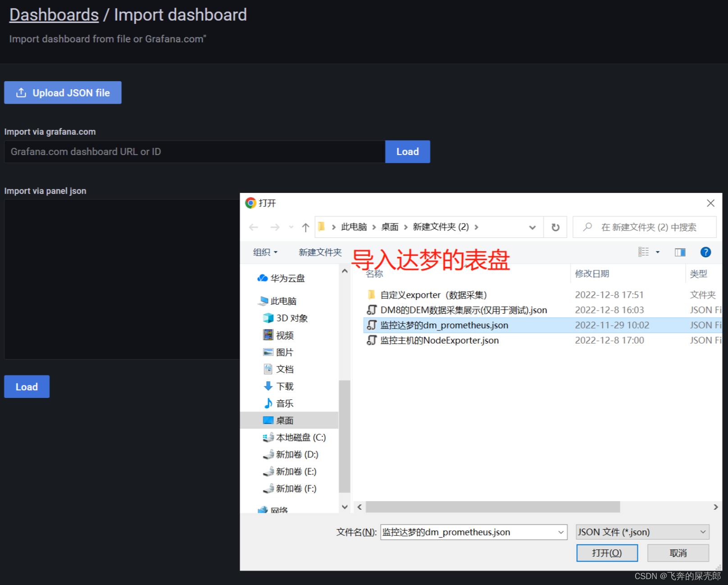Open 本地磁盘 (C:) in sidebar

pyautogui.click(x=295, y=437)
